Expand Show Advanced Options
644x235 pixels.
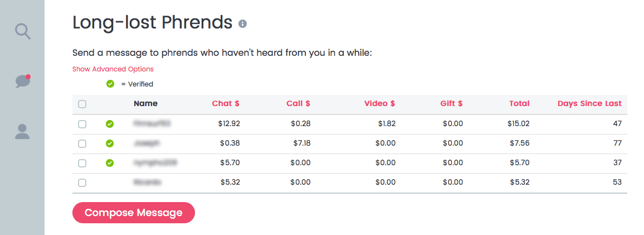click(113, 69)
